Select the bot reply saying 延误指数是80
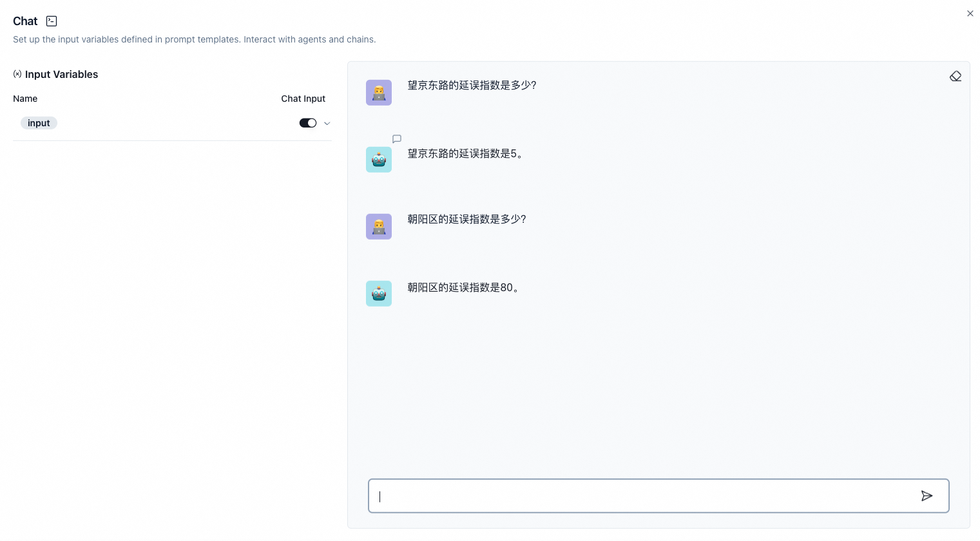The width and height of the screenshot is (980, 541). [x=465, y=288]
